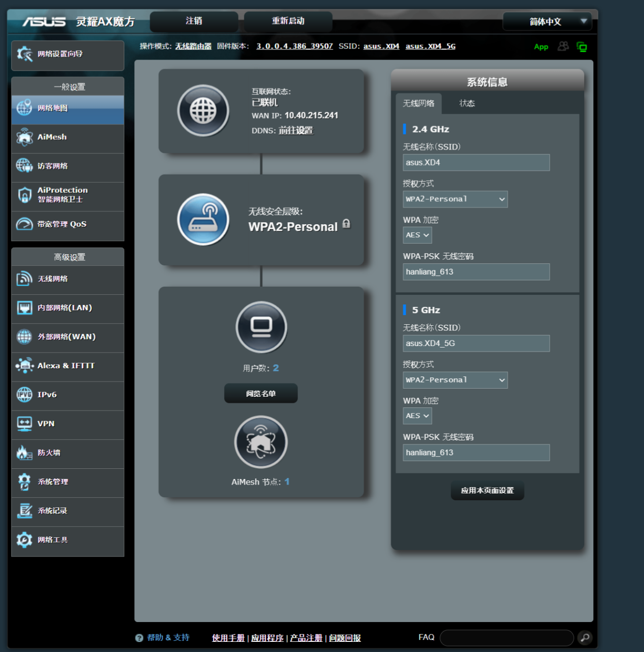Open AiProtection 智能网络卫士
Image resolution: width=644 pixels, height=652 pixels.
point(67,196)
